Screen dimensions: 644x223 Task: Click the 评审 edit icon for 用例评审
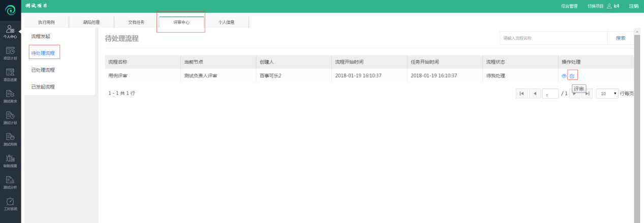(572, 76)
